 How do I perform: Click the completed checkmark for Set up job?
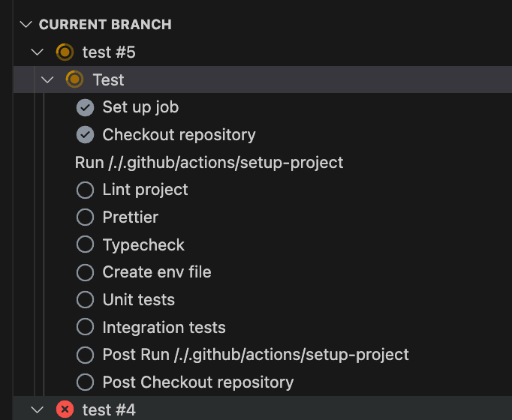click(85, 107)
